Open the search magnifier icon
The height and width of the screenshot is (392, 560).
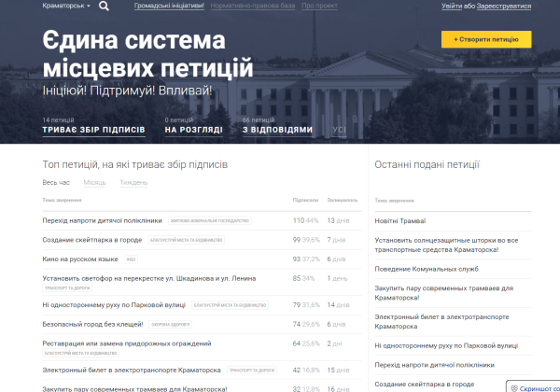(104, 7)
